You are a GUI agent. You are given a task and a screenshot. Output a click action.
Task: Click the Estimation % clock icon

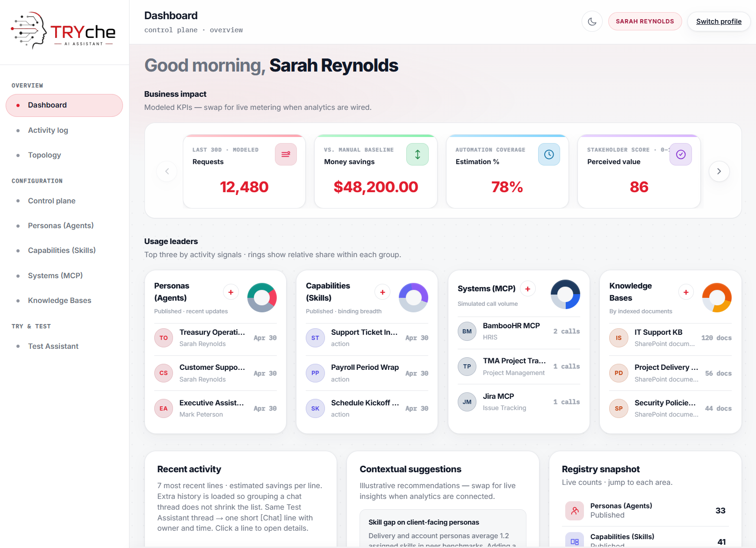[549, 154]
